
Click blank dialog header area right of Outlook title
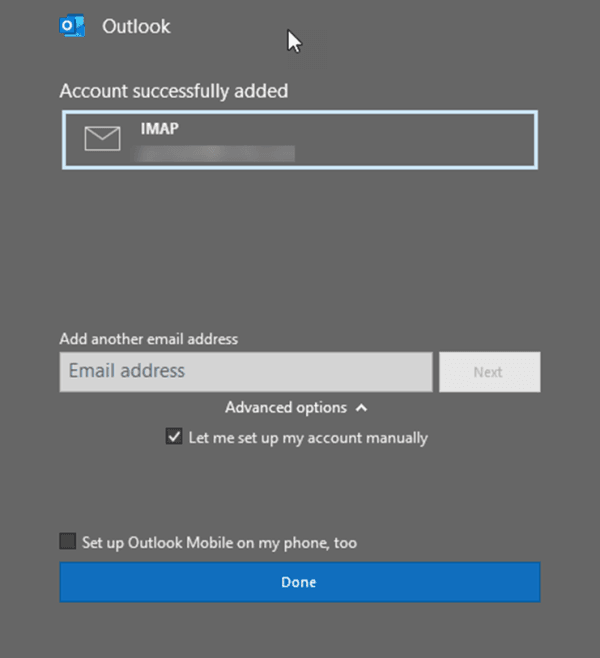[x=420, y=27]
